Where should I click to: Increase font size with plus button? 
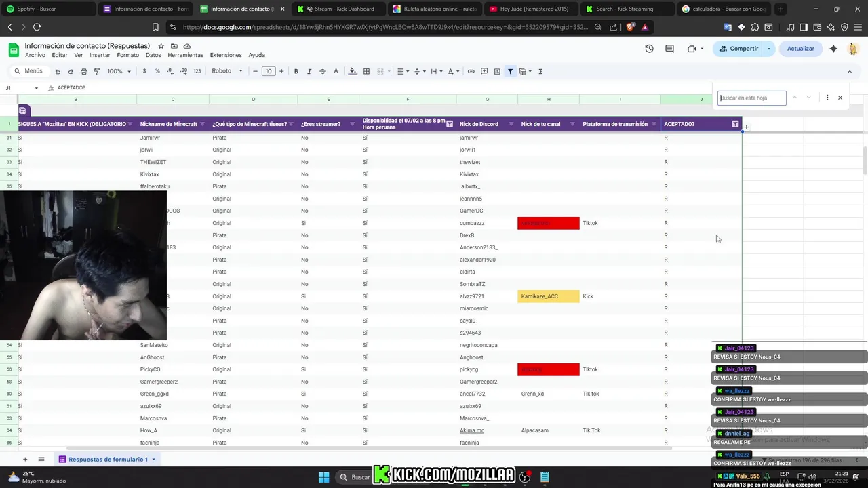point(281,71)
